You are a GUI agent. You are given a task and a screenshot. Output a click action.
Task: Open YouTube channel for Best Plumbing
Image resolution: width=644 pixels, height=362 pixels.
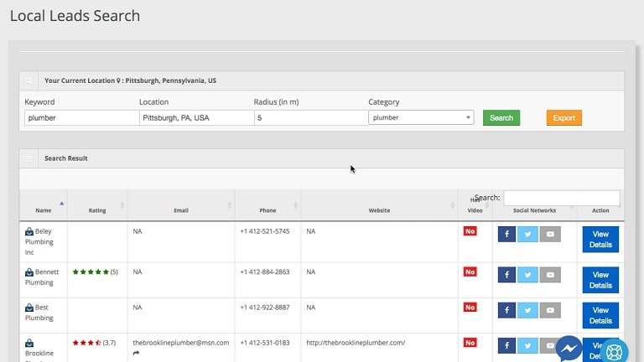click(x=550, y=311)
